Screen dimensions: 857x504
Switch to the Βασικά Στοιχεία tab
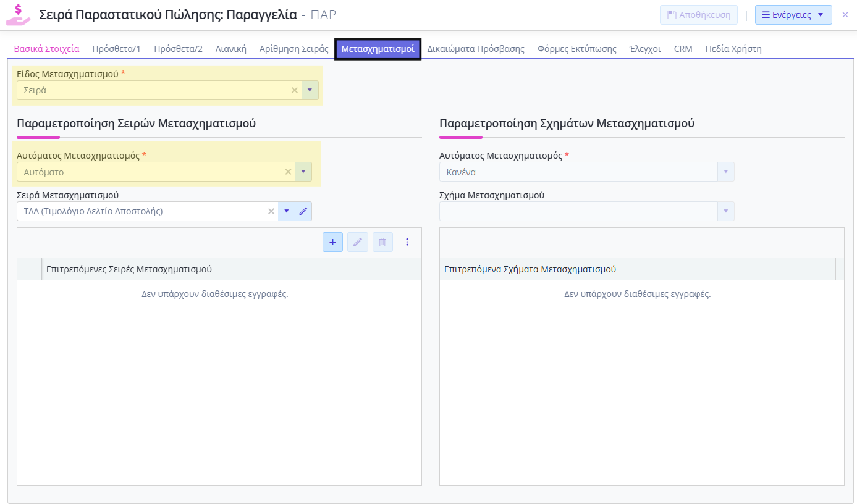pyautogui.click(x=47, y=49)
